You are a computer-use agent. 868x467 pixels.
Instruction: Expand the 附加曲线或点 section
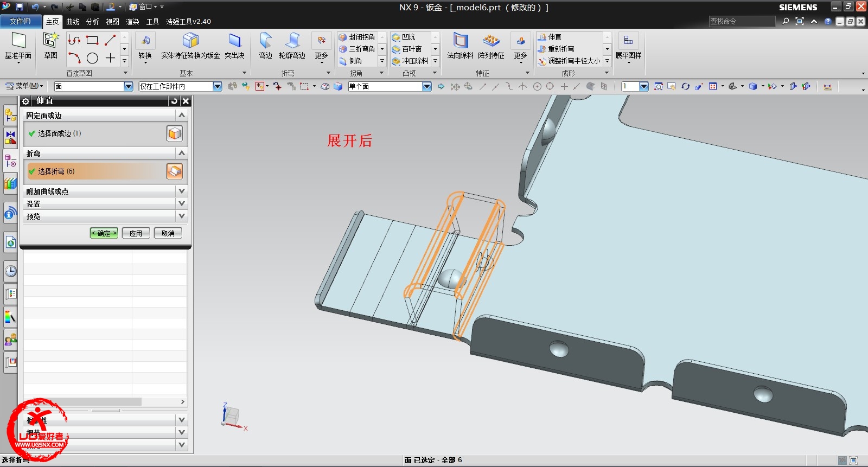(182, 191)
